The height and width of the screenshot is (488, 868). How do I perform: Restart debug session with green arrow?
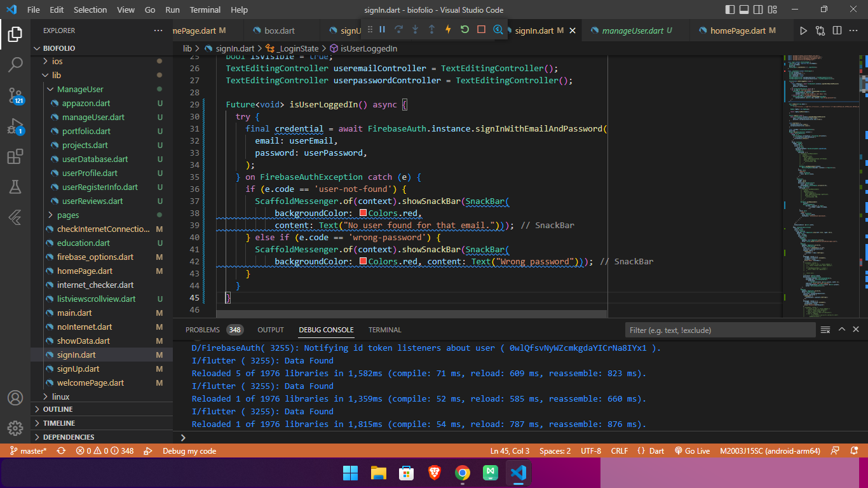coord(465,29)
